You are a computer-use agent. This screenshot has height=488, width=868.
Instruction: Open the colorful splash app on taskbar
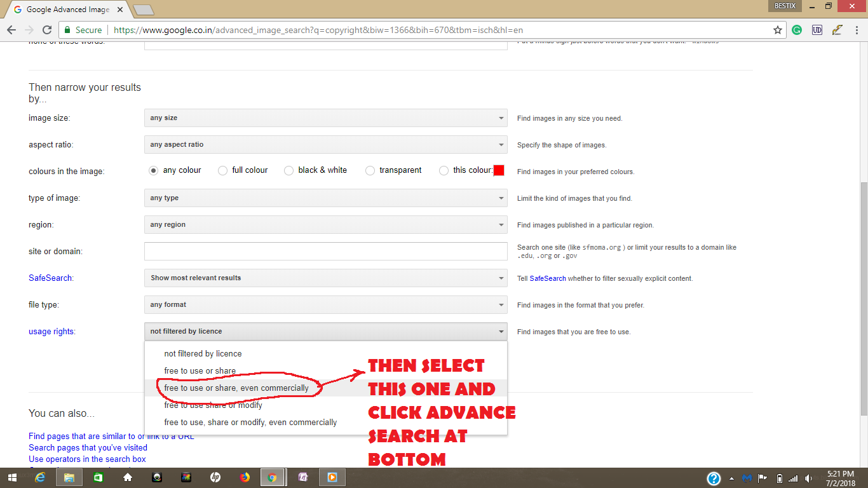186,478
